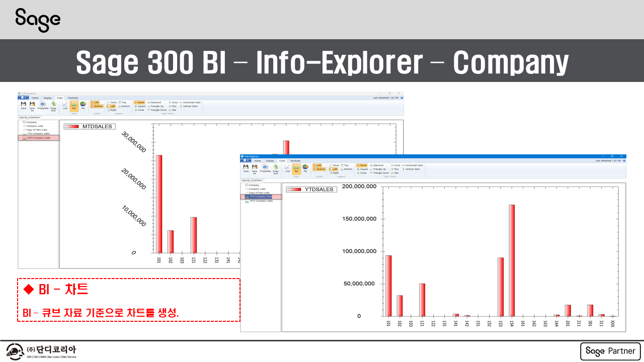
Task: Select Pie chart style in YTDSALES window
Action: pyautogui.click(x=305, y=168)
